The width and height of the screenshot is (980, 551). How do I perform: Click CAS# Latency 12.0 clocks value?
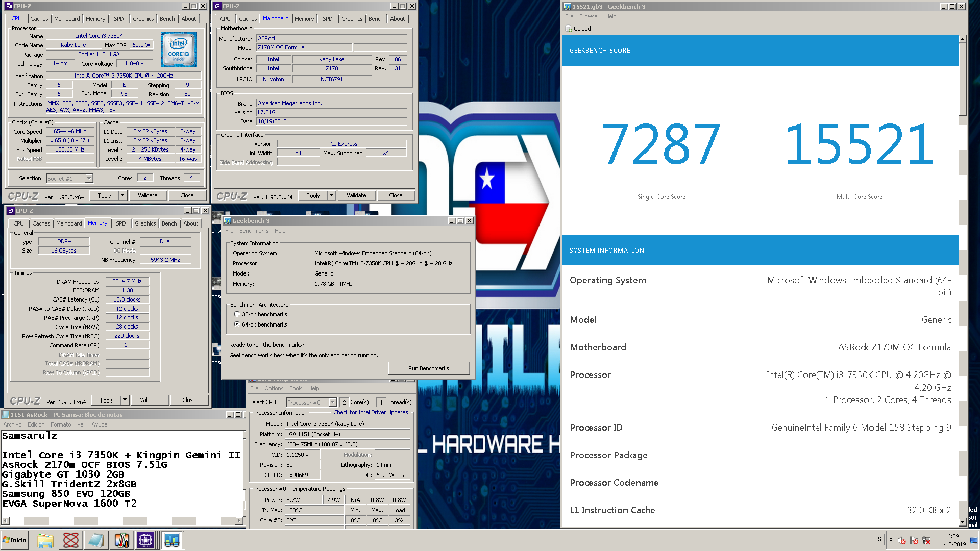(127, 299)
